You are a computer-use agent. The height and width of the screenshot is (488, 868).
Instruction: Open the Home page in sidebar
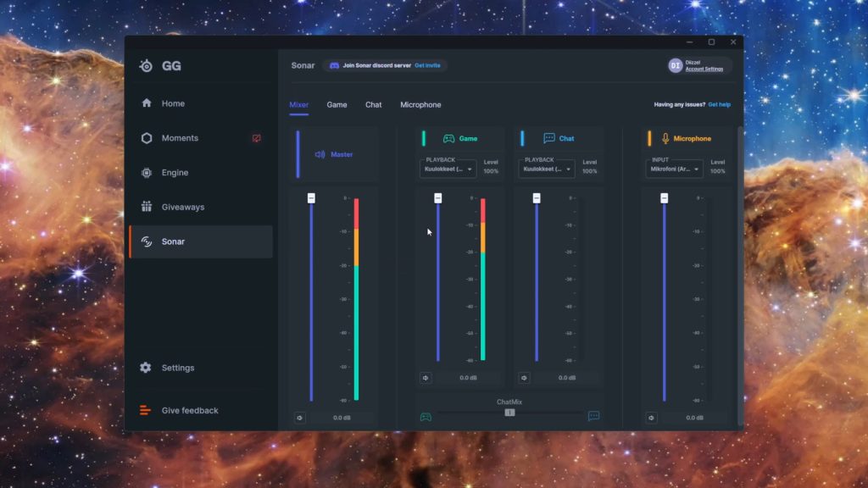(x=172, y=103)
